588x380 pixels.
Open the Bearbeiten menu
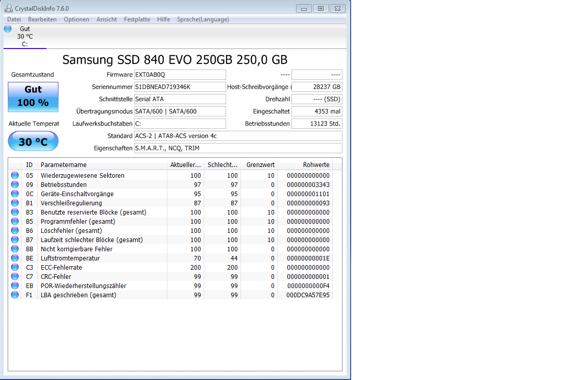click(42, 19)
